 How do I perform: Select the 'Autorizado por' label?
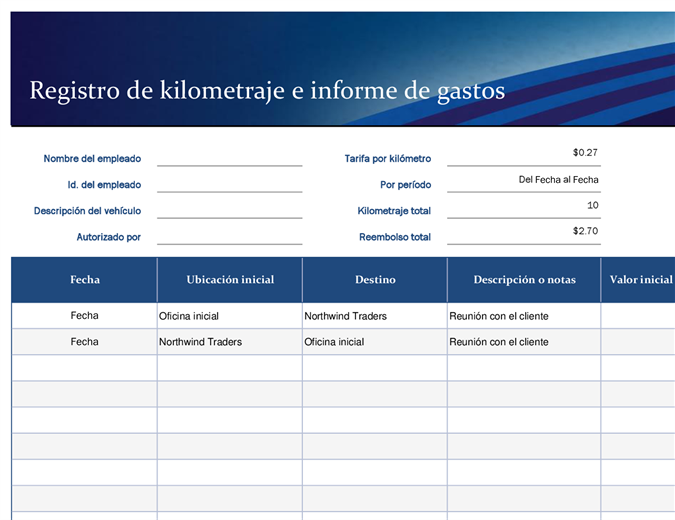pos(108,237)
